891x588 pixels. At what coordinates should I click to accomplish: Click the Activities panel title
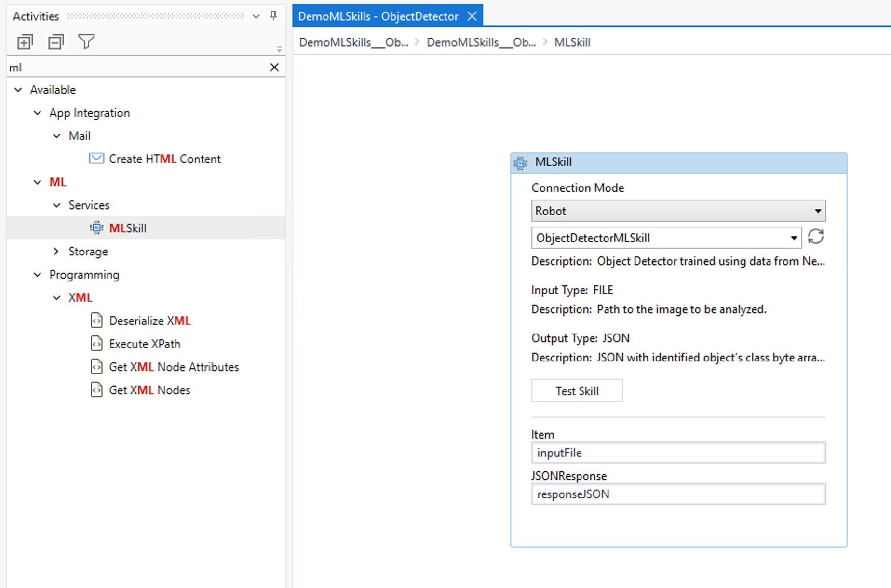click(36, 16)
